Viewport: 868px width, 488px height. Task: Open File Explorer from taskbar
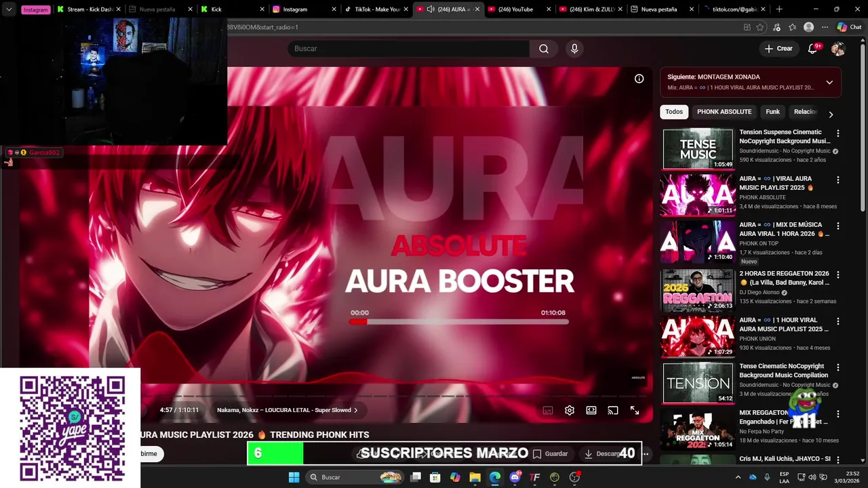tap(475, 477)
